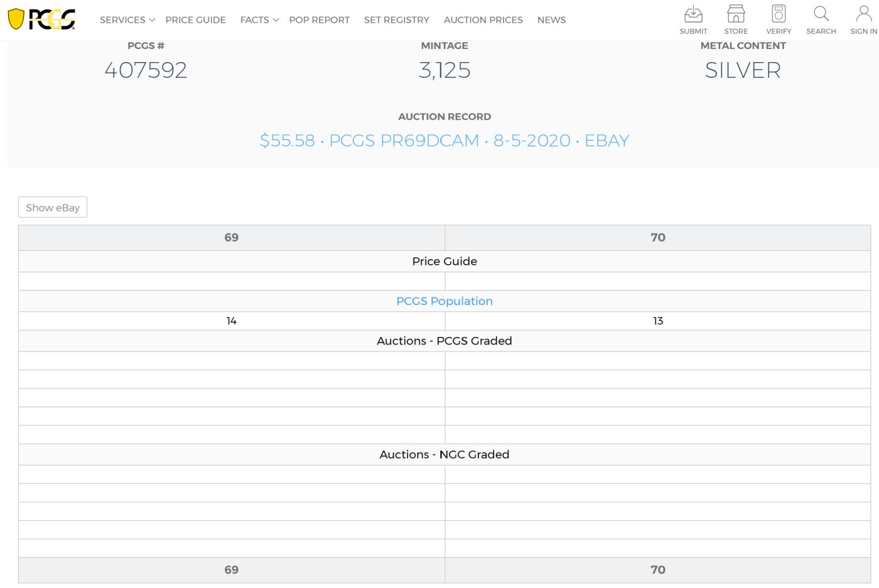This screenshot has width=879, height=588.
Task: Go to Pop Report page
Action: point(319,20)
